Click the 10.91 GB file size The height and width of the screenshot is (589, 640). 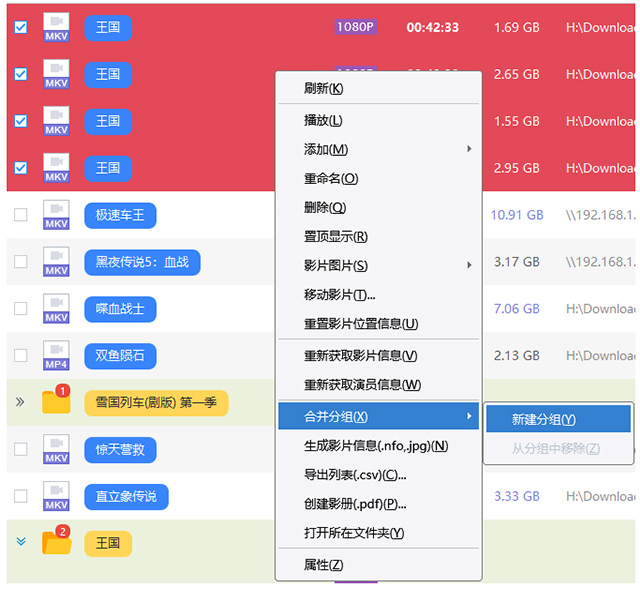click(517, 215)
